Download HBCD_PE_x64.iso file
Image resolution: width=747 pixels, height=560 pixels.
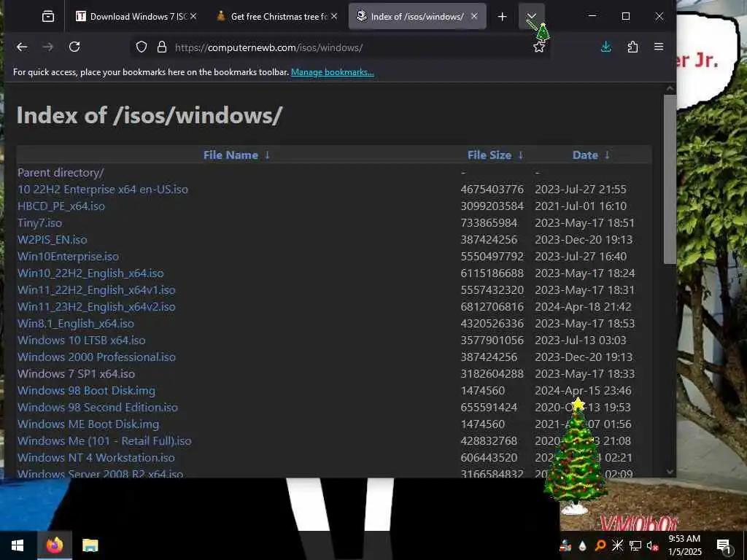point(61,206)
